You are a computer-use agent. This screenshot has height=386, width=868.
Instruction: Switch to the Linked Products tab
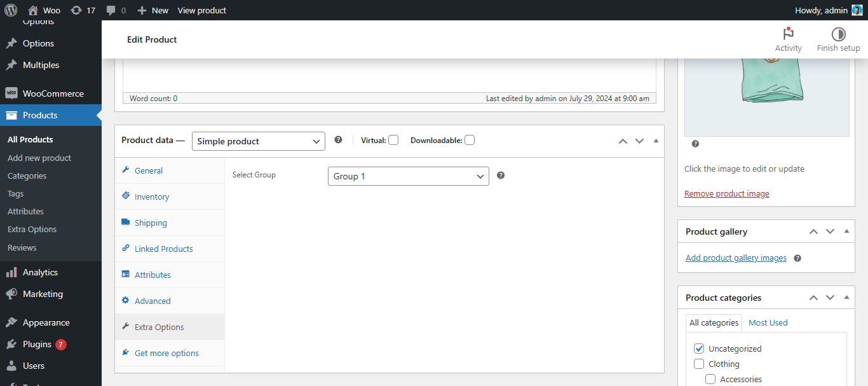click(x=170, y=249)
